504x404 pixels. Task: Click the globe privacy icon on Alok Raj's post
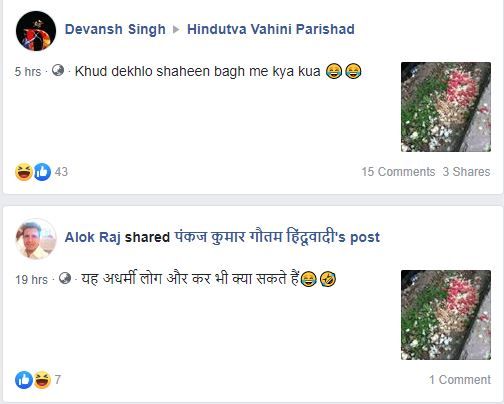(65, 278)
